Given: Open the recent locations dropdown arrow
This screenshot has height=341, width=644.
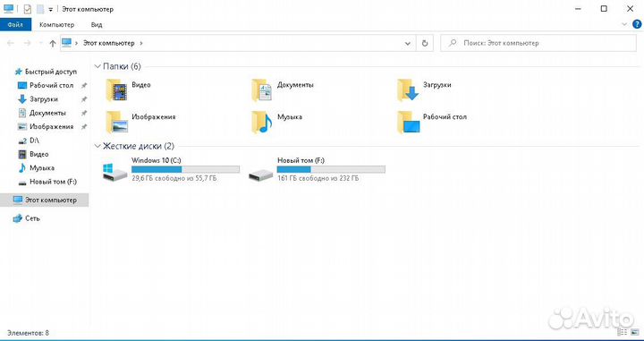Looking at the screenshot, I should [40, 43].
